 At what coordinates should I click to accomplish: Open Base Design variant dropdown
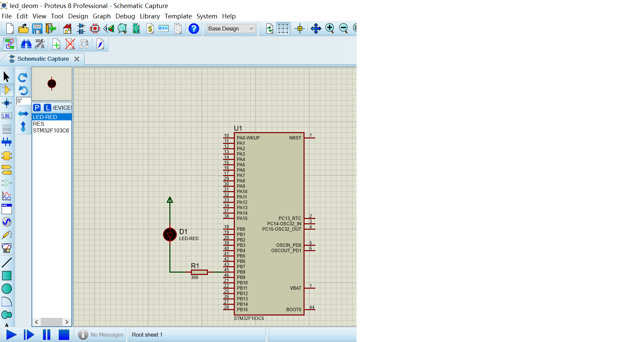click(x=231, y=28)
